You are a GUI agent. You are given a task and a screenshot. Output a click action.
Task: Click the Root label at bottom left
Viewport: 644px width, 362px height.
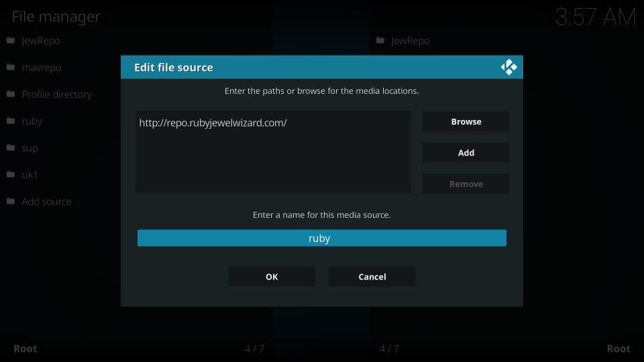coord(25,349)
